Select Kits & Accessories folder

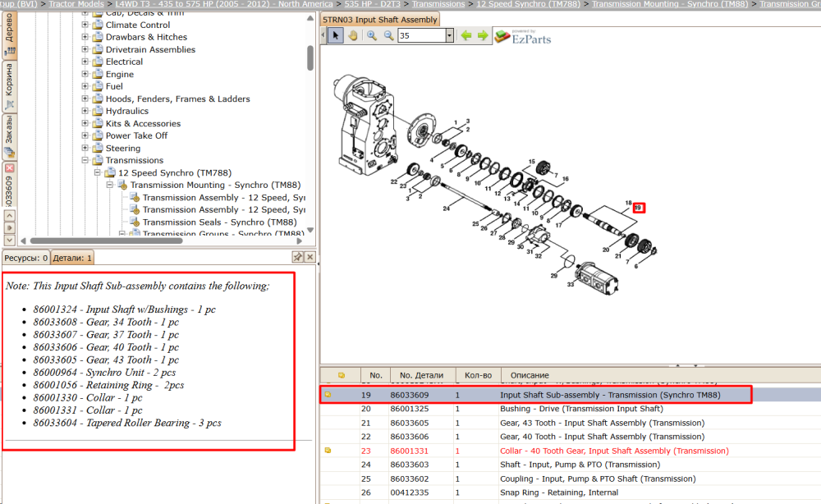pos(143,123)
